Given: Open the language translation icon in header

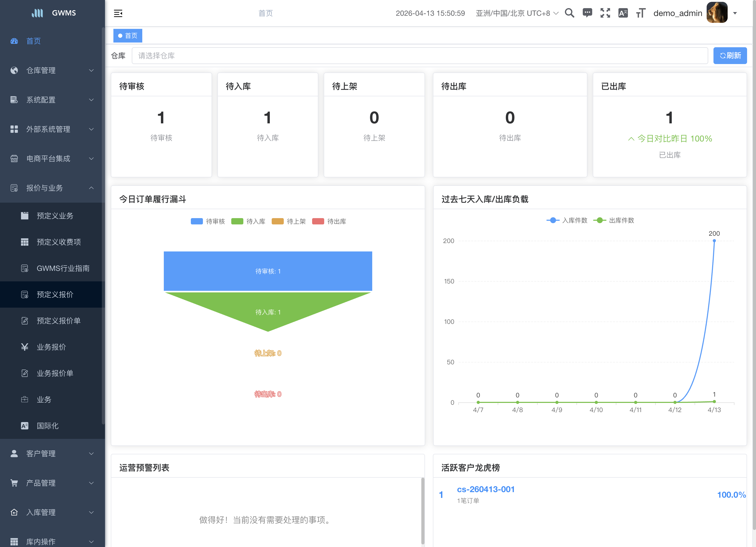Looking at the screenshot, I should [623, 13].
